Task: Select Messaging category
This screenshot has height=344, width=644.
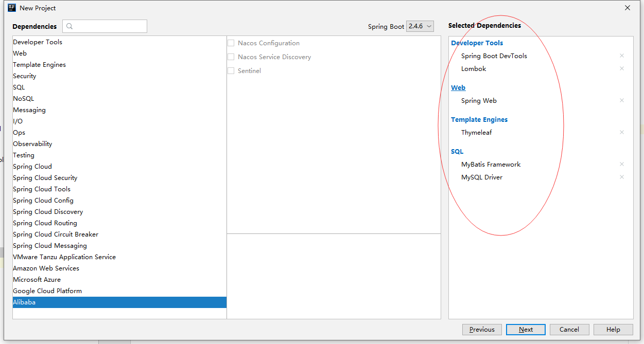Action: 119,110
